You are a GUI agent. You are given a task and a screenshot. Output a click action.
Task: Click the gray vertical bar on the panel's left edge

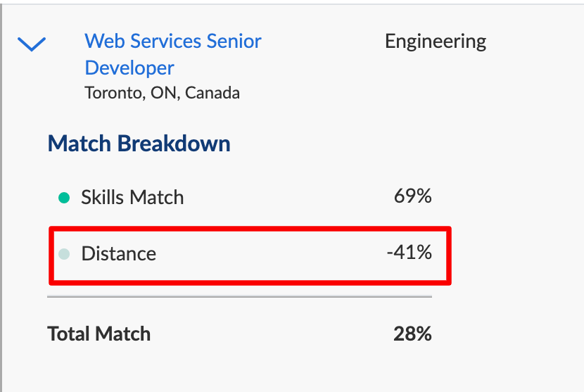click(x=1, y=198)
